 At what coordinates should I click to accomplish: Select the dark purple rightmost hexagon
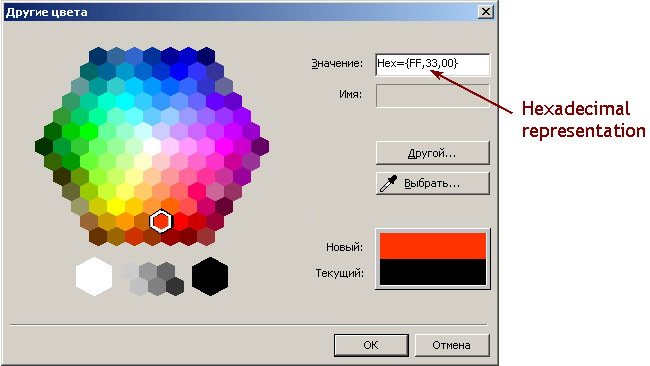coord(260,147)
